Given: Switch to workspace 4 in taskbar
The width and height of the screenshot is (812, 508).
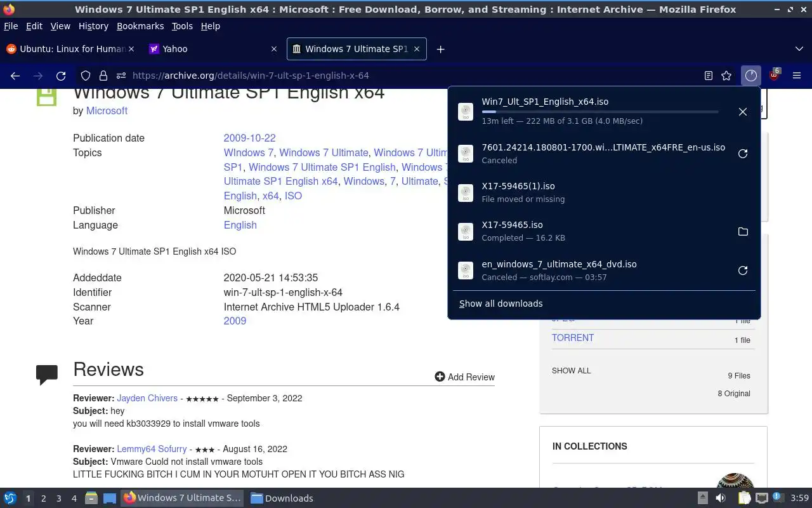Looking at the screenshot, I should click(74, 498).
